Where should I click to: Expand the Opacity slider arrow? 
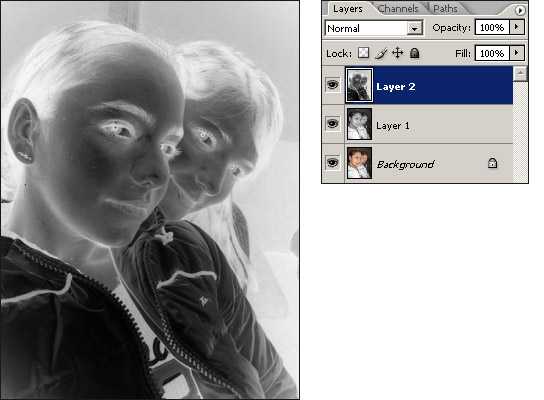(517, 27)
